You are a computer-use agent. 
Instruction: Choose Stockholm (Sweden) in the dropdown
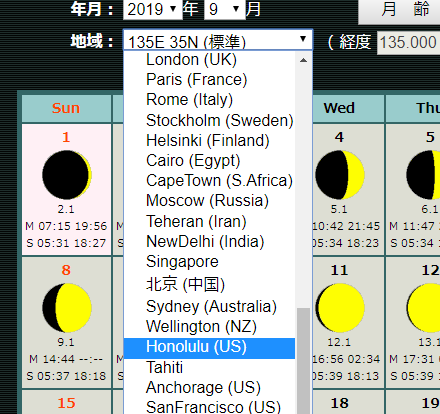[x=209, y=120]
